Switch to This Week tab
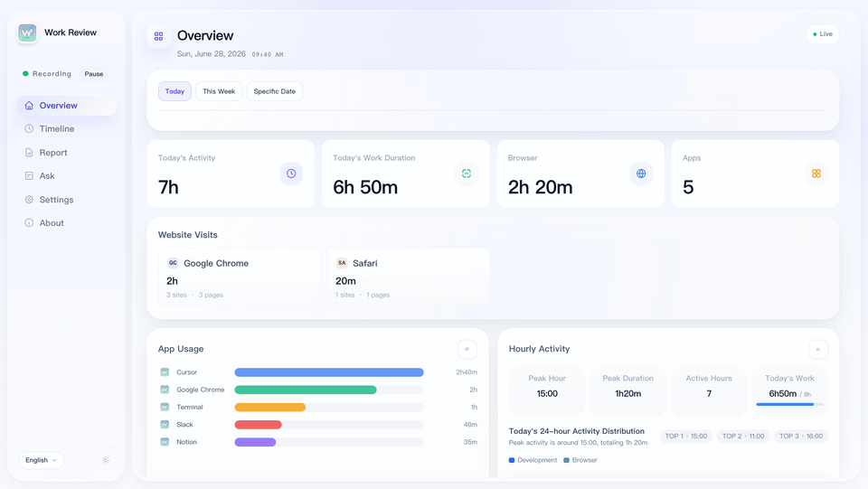Image resolution: width=868 pixels, height=489 pixels. click(x=219, y=91)
